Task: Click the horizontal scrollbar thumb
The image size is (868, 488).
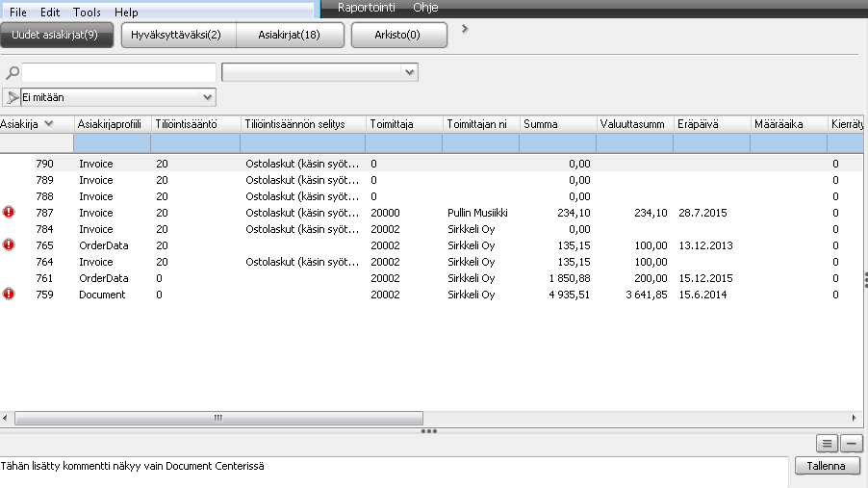Action: 218,418
